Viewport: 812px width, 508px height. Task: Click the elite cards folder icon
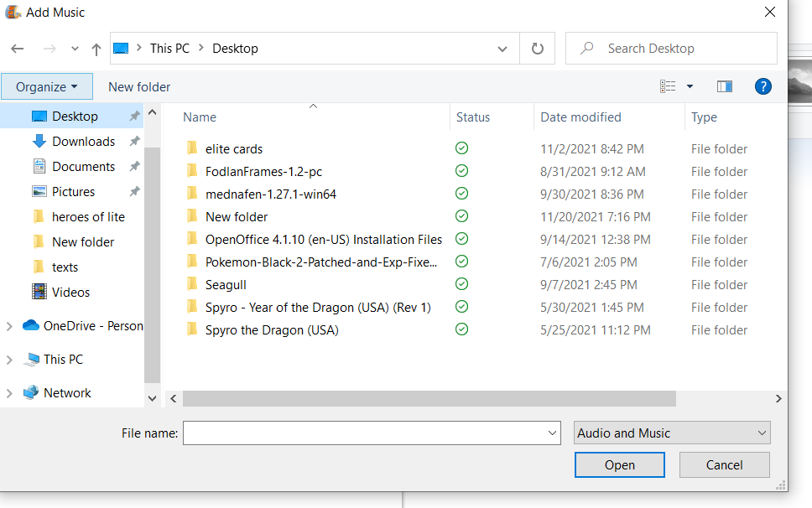(x=191, y=148)
